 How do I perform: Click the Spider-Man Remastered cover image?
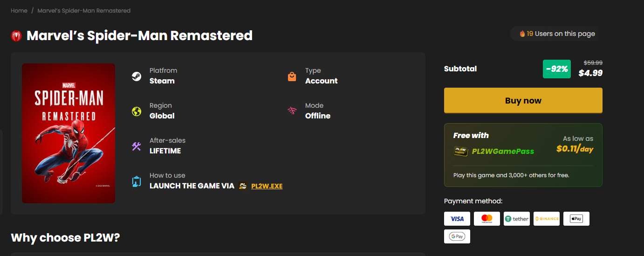[x=69, y=133]
